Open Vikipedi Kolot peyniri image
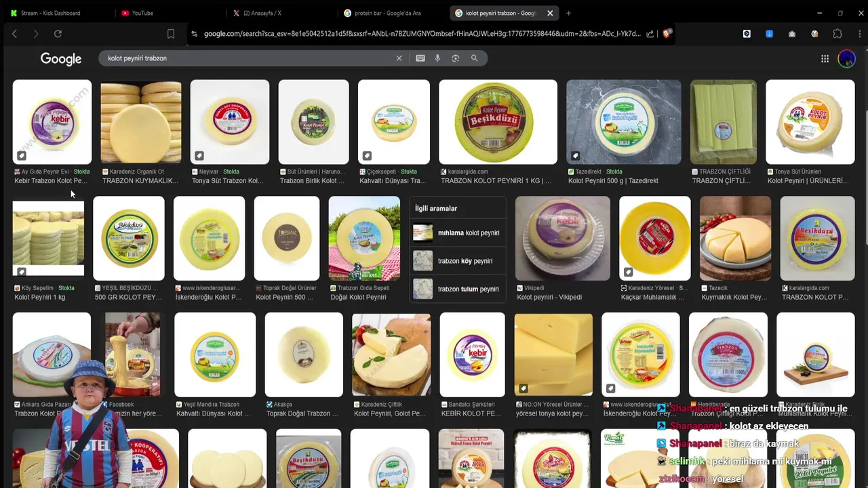 click(563, 239)
